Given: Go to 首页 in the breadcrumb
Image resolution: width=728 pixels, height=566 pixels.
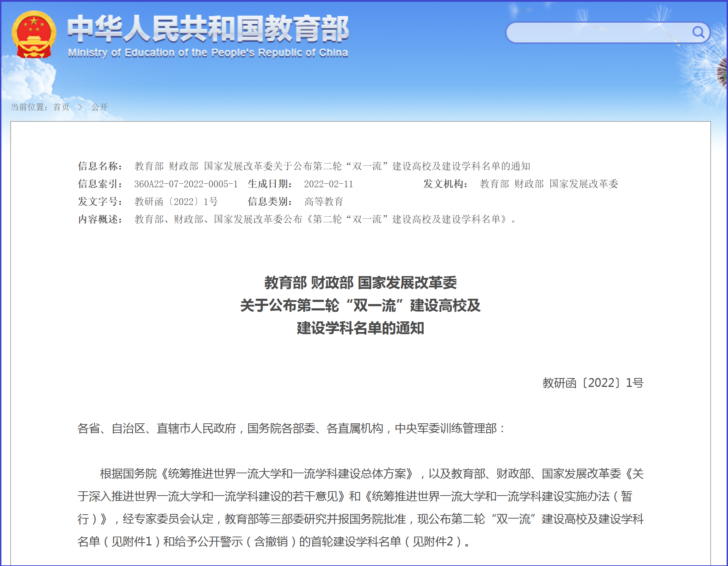Looking at the screenshot, I should coord(61,107).
